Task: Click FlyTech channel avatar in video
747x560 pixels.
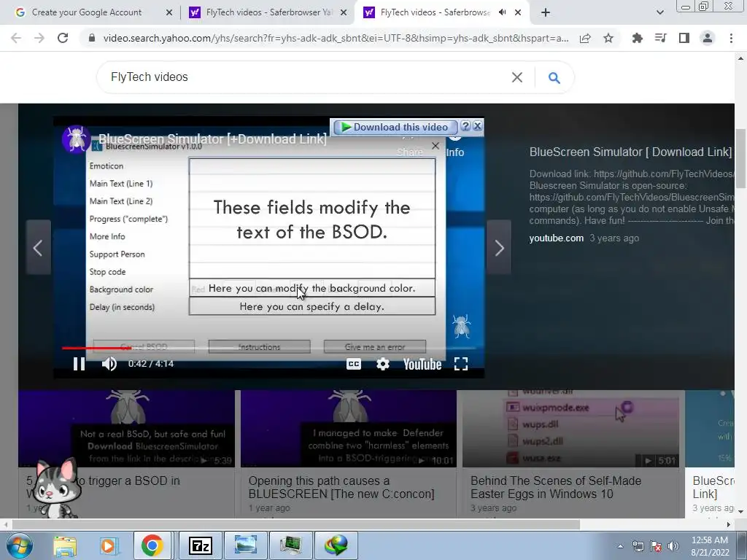Action: click(76, 139)
